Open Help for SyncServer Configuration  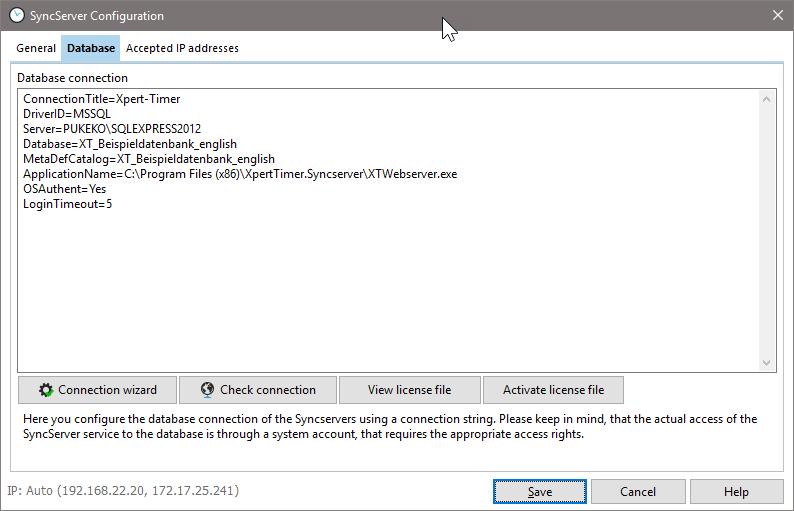[736, 492]
